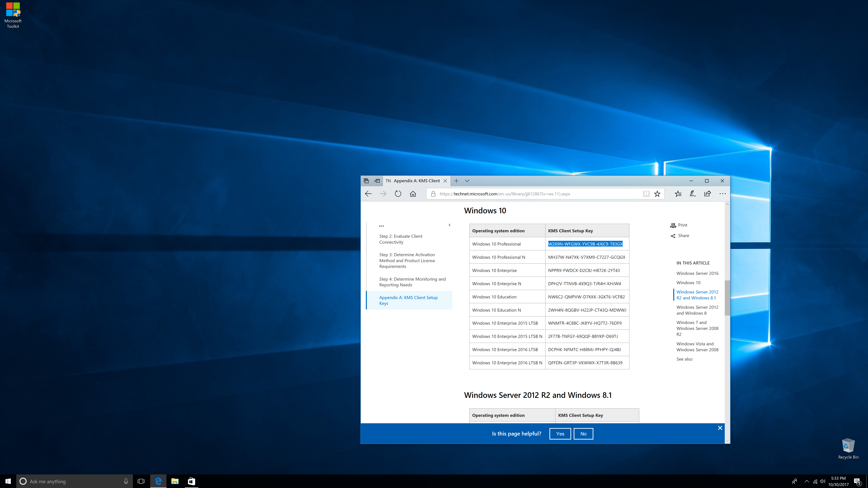Click key DCPHK-NFMTC-H88MJ-PFHPY-QJ4BJ
This screenshot has height=488, width=868.
[584, 350]
